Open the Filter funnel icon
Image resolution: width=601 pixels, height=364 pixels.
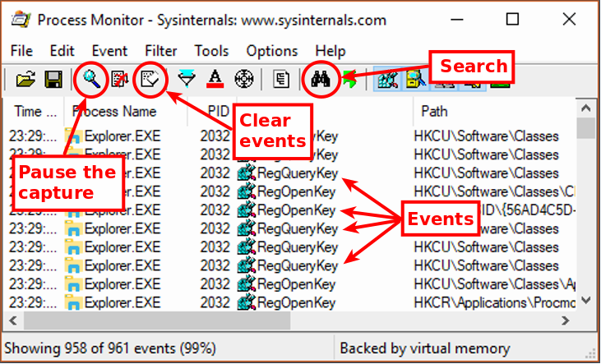coord(187,80)
